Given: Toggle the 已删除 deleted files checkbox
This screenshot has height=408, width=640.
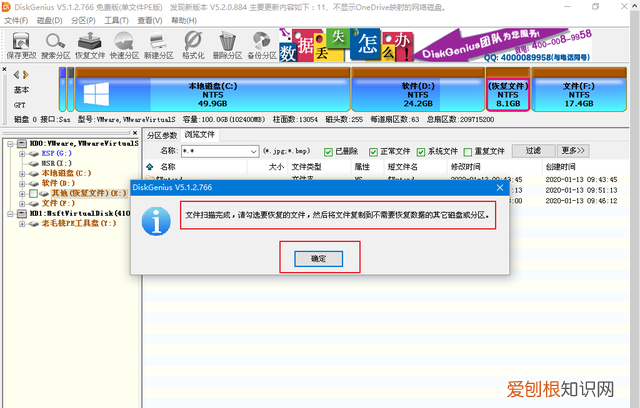Looking at the screenshot, I should (x=328, y=152).
